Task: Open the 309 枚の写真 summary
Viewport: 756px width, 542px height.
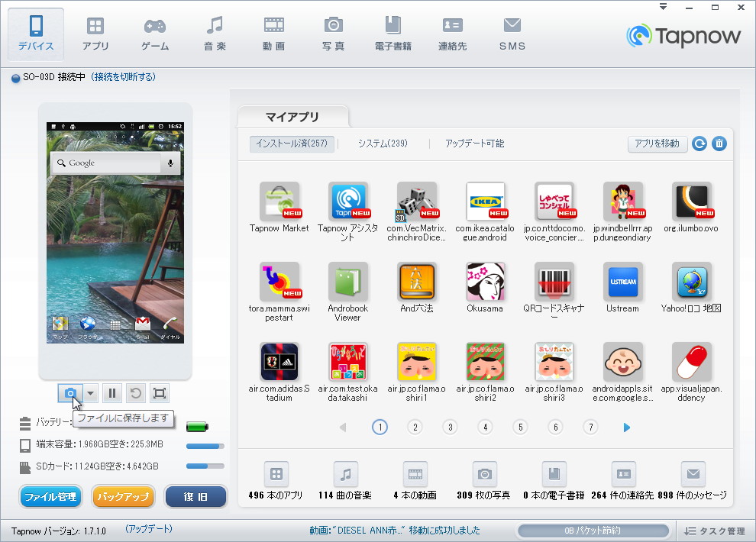Action: tap(484, 480)
